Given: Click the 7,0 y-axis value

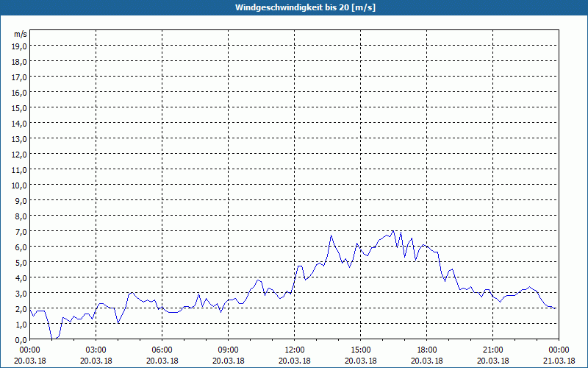Looking at the screenshot, I should click(21, 232).
